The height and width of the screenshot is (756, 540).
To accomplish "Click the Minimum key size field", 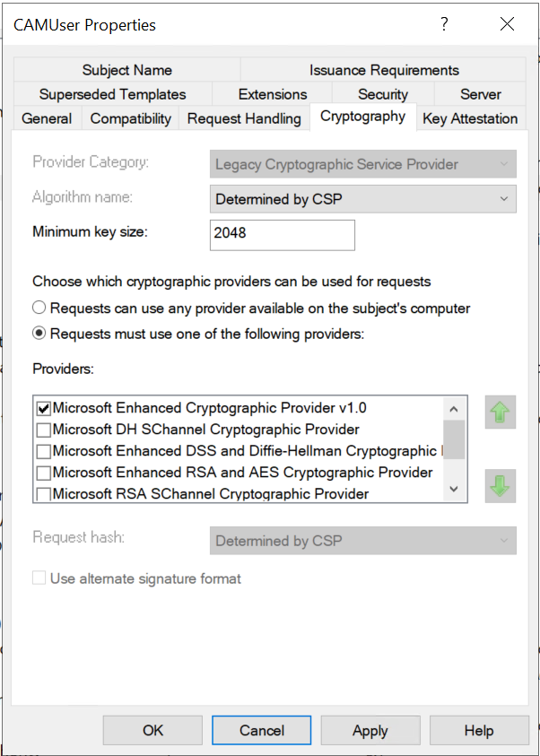I will point(282,233).
